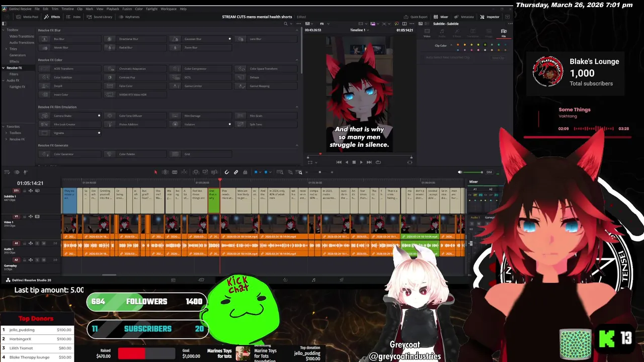The height and width of the screenshot is (362, 644).
Task: Toggle timeline Snapping magnet icon
Action: [x=227, y=172]
